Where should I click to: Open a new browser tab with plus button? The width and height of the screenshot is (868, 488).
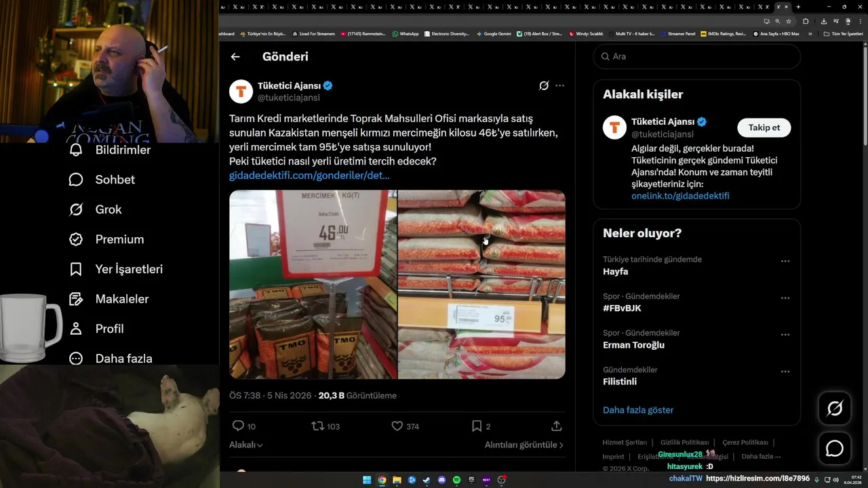click(x=798, y=7)
